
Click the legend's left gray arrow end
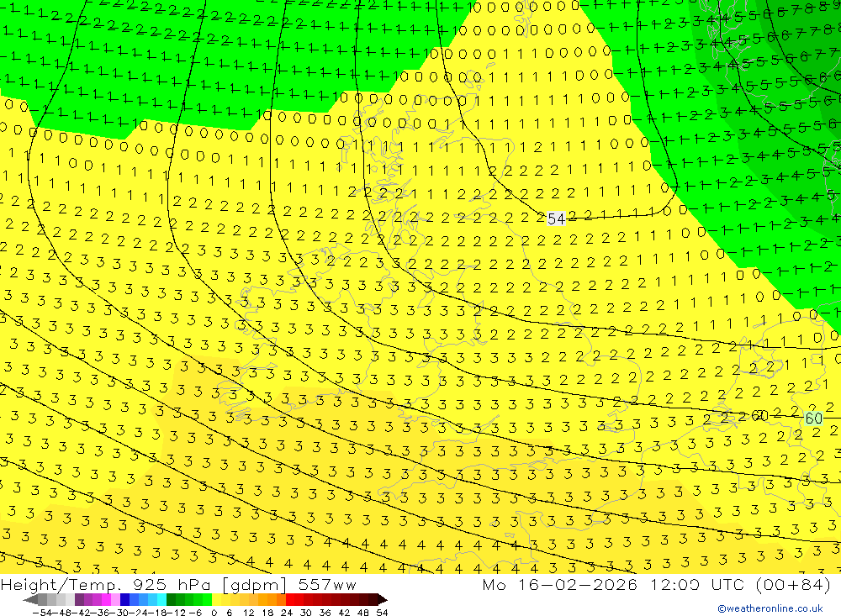tap(30, 600)
